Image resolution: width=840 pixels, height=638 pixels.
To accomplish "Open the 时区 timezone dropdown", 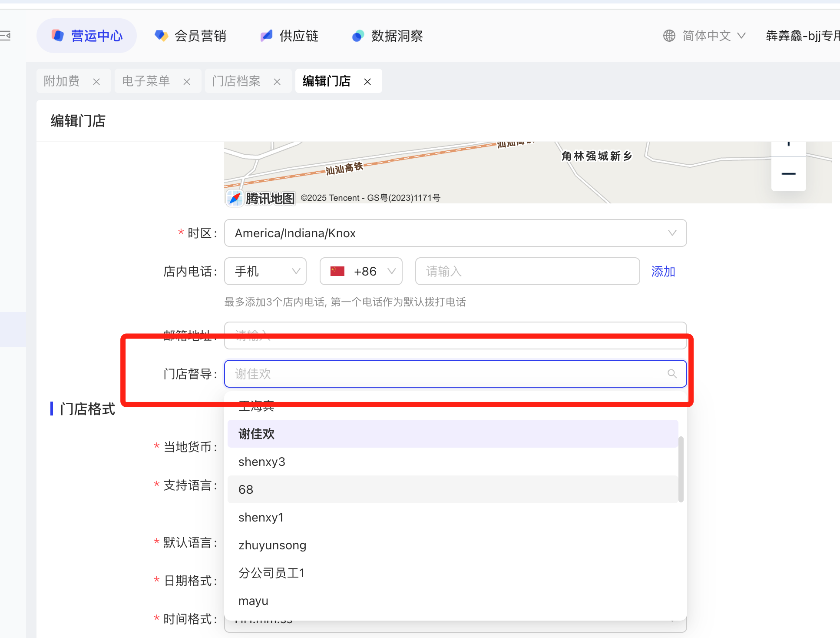I will (x=455, y=233).
